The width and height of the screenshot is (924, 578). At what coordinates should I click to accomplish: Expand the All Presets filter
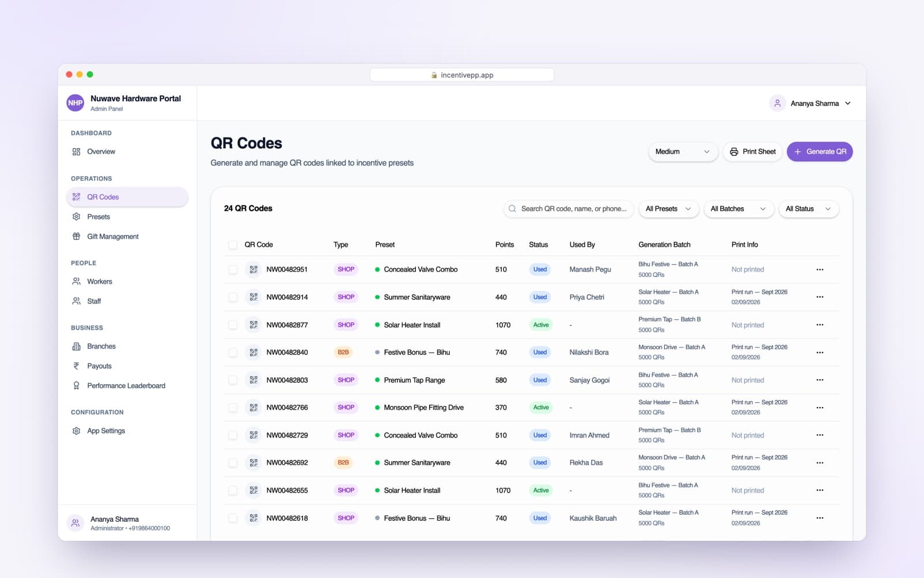pyautogui.click(x=668, y=209)
